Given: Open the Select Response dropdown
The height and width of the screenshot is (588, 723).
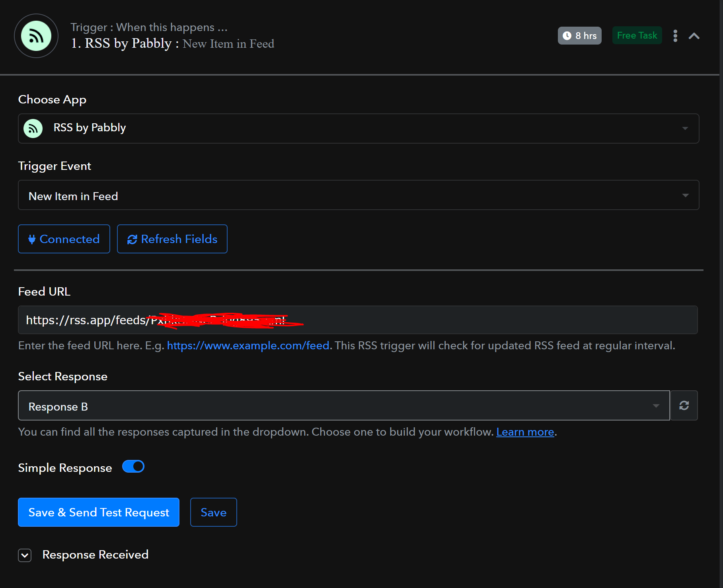Looking at the screenshot, I should 344,405.
